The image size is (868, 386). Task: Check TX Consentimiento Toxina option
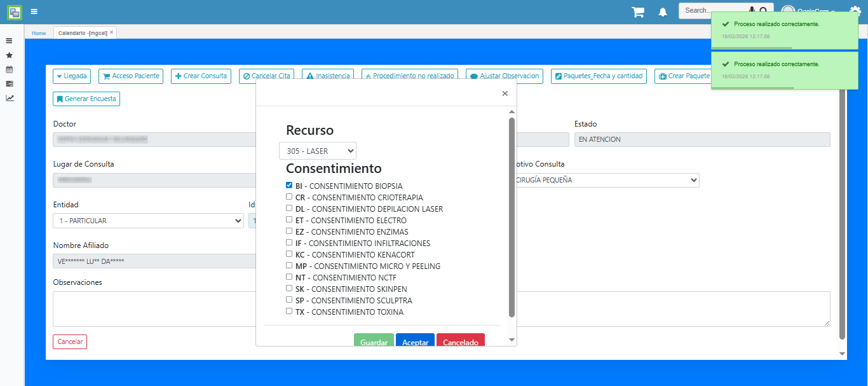pyautogui.click(x=289, y=312)
